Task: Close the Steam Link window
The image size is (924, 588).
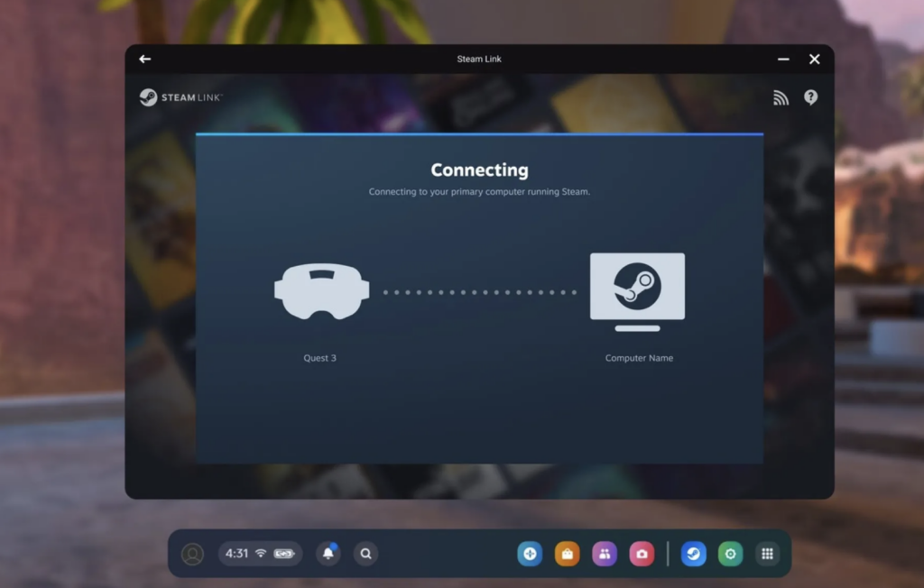Action: pyautogui.click(x=815, y=59)
